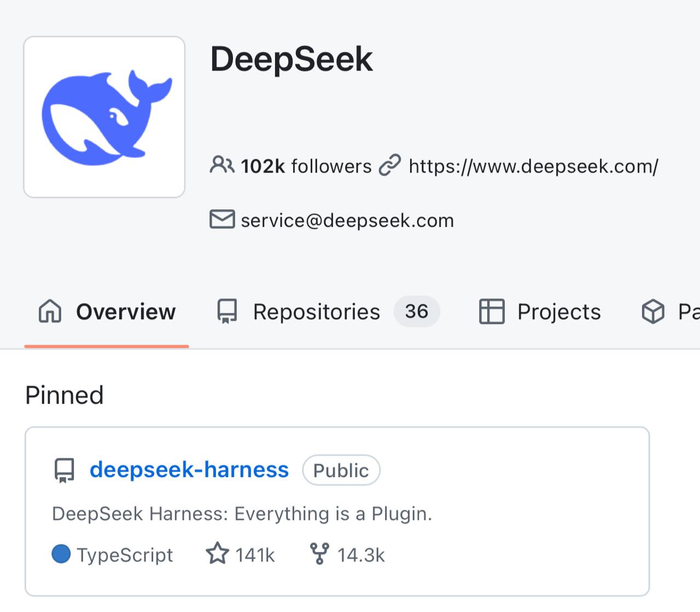
Task: Click the service@deepseek.com email address
Action: [347, 220]
